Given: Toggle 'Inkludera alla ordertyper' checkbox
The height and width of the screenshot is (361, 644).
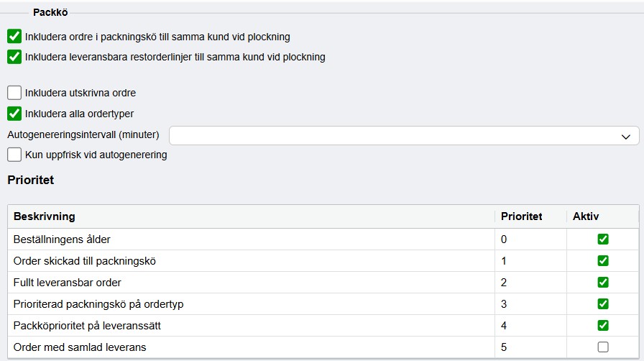Looking at the screenshot, I should pyautogui.click(x=14, y=114).
